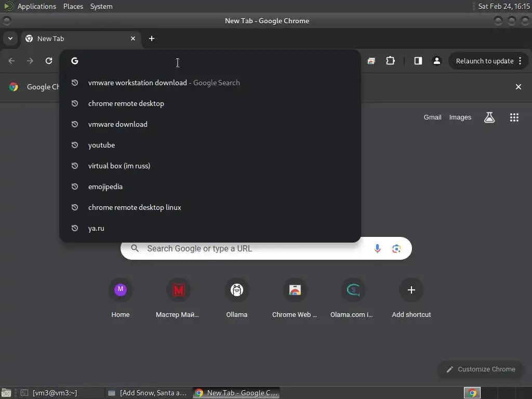Go back using the left arrow icon

pyautogui.click(x=11, y=61)
